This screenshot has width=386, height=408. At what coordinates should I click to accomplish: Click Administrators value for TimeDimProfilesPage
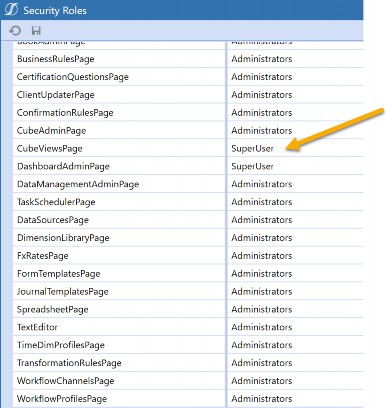262,345
